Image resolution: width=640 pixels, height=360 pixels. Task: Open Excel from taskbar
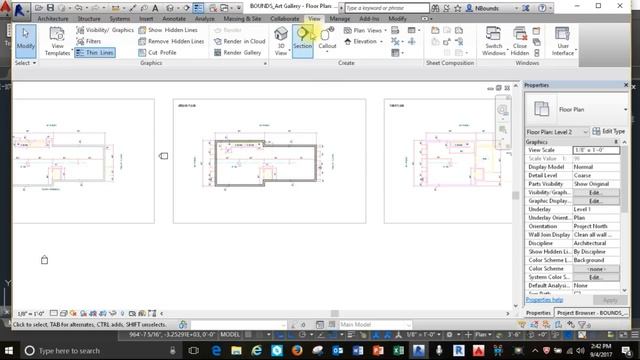[x=398, y=351]
